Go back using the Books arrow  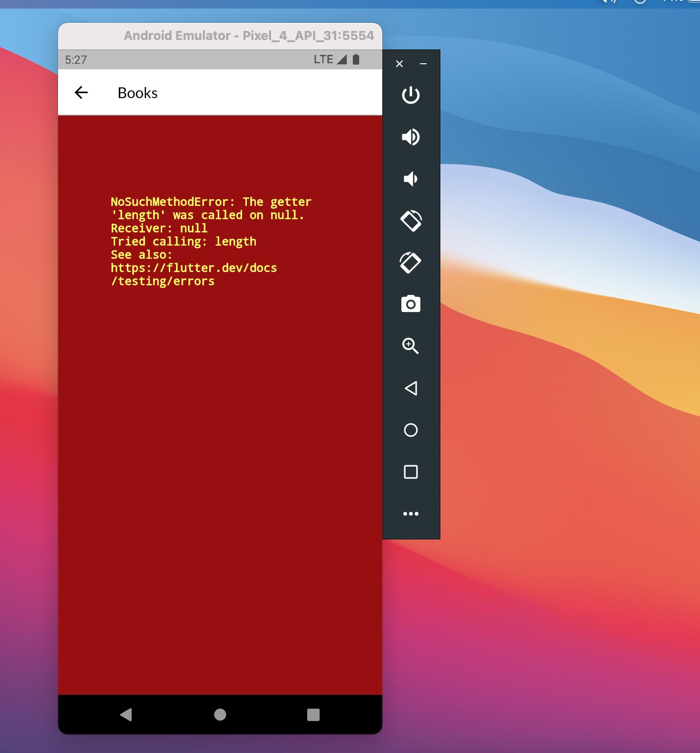pos(81,92)
